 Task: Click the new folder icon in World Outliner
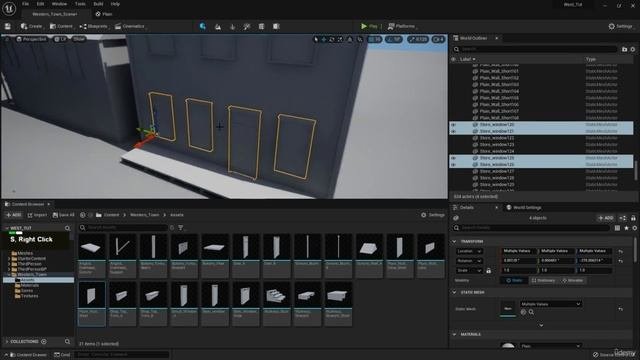(624, 49)
